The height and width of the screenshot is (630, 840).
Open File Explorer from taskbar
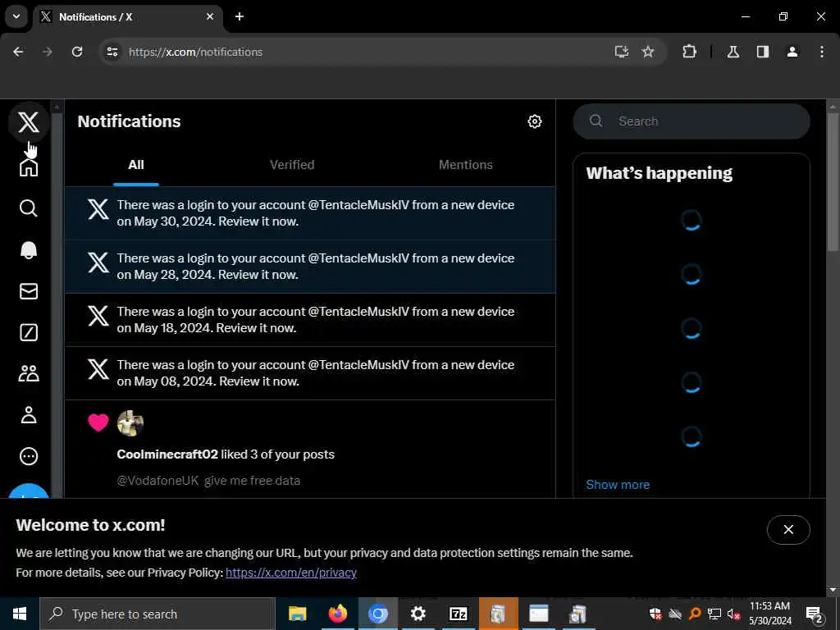pyautogui.click(x=297, y=614)
